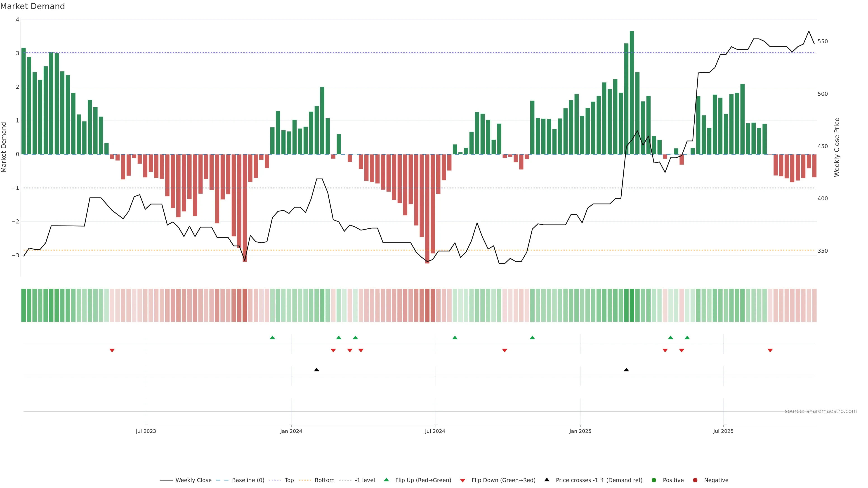Click the -1 level legend entry

click(x=365, y=480)
